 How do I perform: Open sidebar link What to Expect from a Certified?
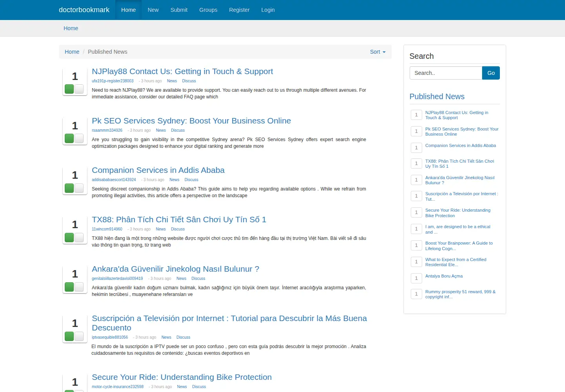click(x=456, y=262)
